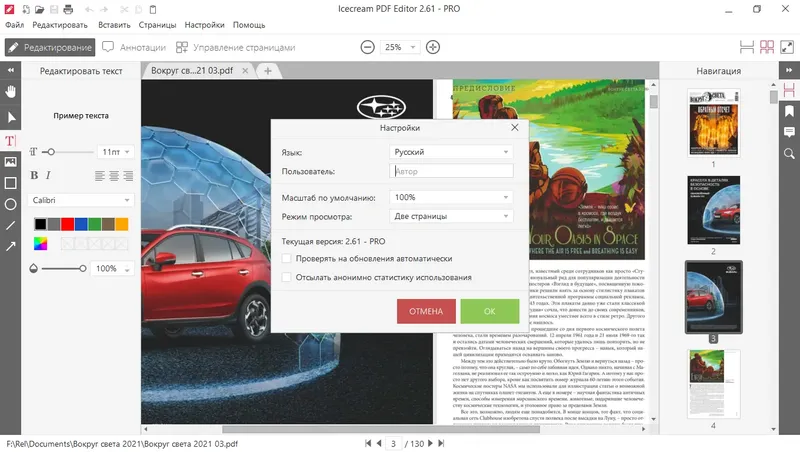Toggle bold text formatting
Screen dimensions: 800x452
[x=34, y=175]
